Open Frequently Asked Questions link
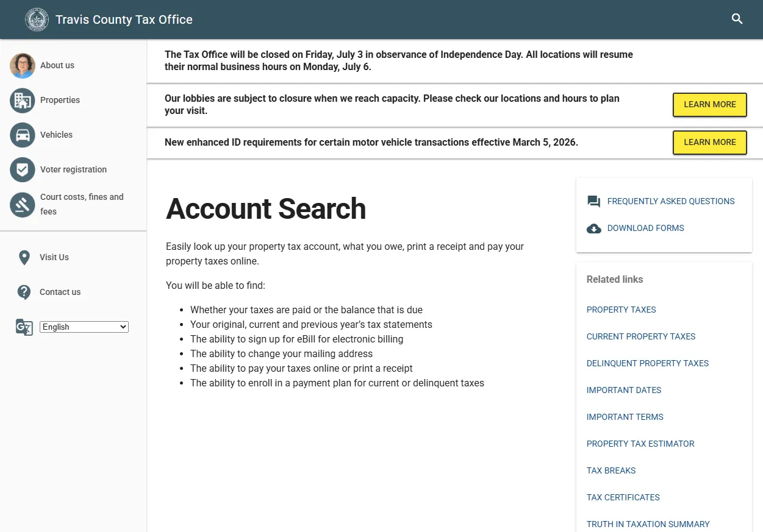The height and width of the screenshot is (532, 763). point(671,201)
